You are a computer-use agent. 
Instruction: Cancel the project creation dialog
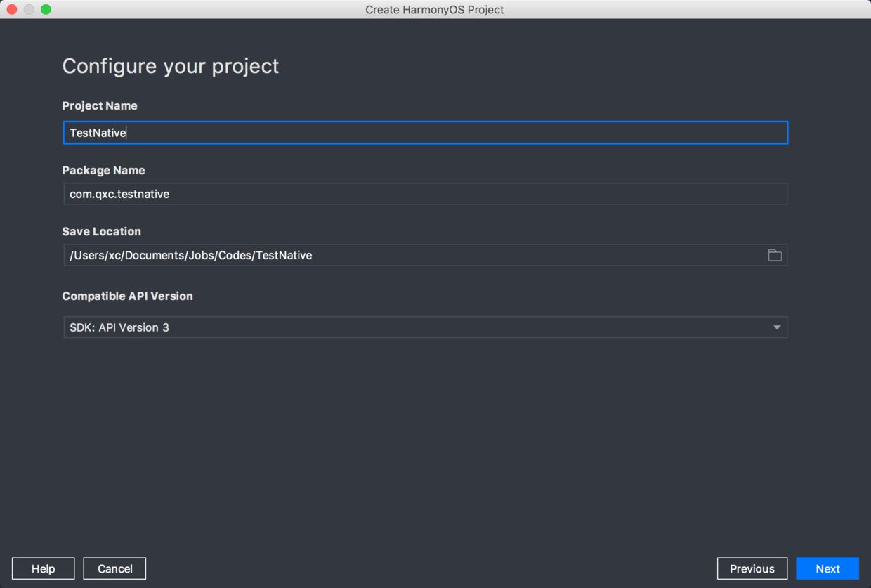pos(114,568)
